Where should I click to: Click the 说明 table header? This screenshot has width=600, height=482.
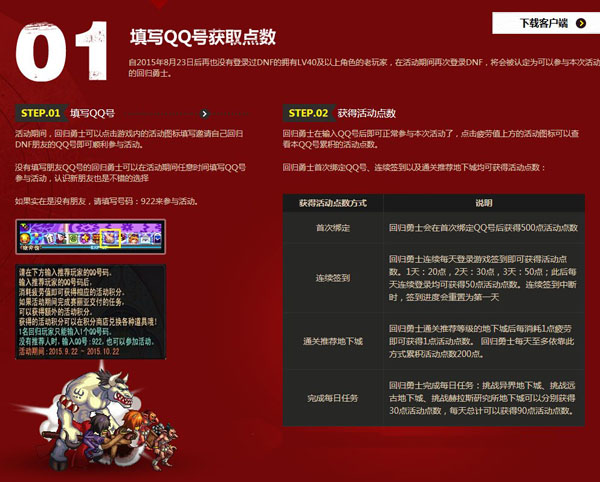pos(484,203)
